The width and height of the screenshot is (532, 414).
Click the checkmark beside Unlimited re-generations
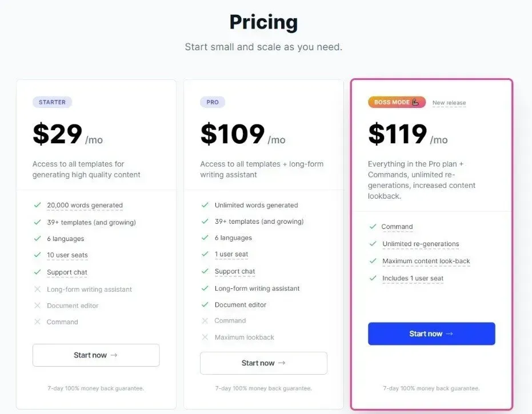point(373,243)
